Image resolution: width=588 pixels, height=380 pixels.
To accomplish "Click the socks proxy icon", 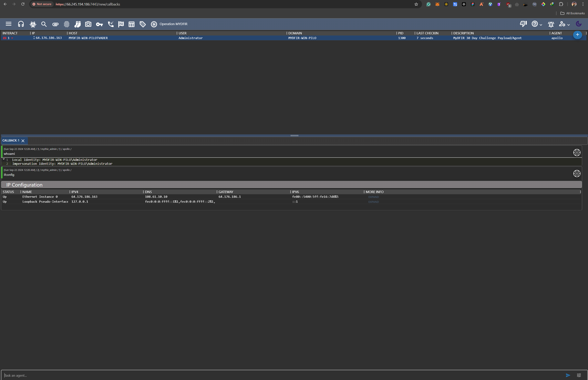I will click(x=77, y=24).
